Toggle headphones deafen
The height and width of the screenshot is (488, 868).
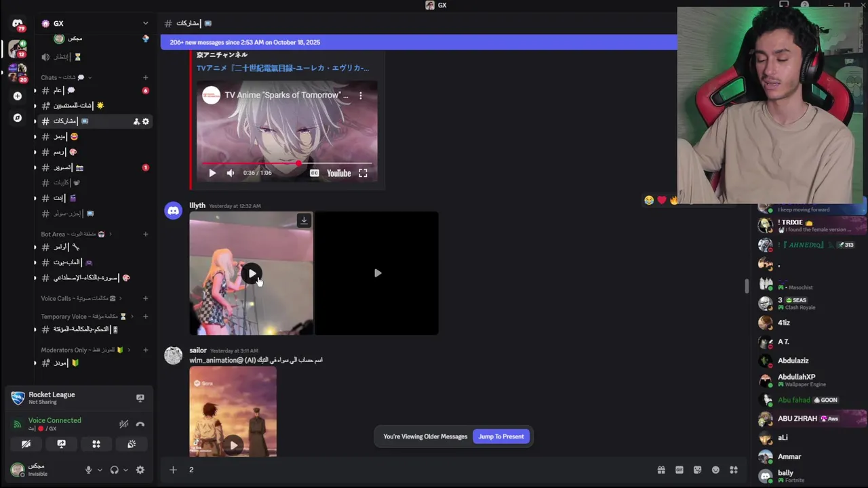[x=115, y=470]
